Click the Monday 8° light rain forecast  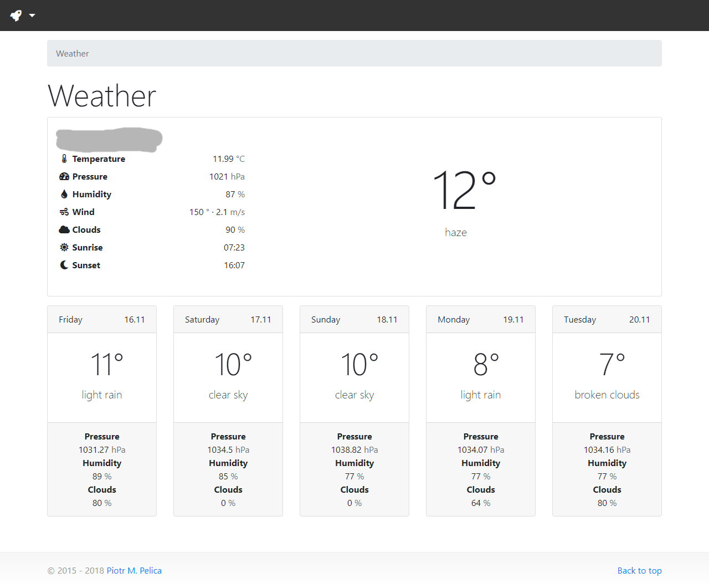click(481, 377)
